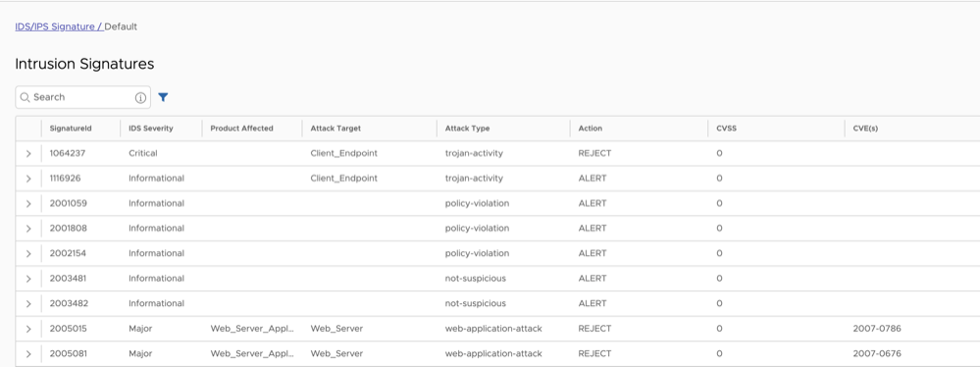The width and height of the screenshot is (980, 367).
Task: Click Attack Target column header
Action: point(335,129)
